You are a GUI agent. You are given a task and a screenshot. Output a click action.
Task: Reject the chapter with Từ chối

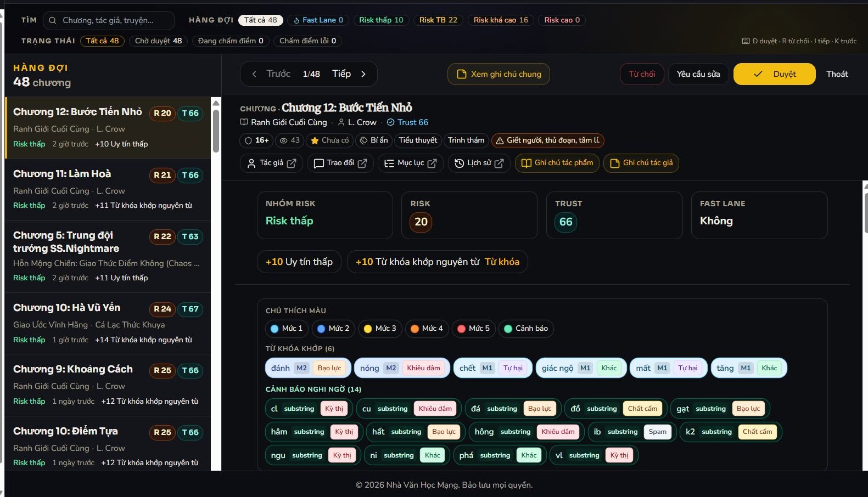click(x=642, y=74)
